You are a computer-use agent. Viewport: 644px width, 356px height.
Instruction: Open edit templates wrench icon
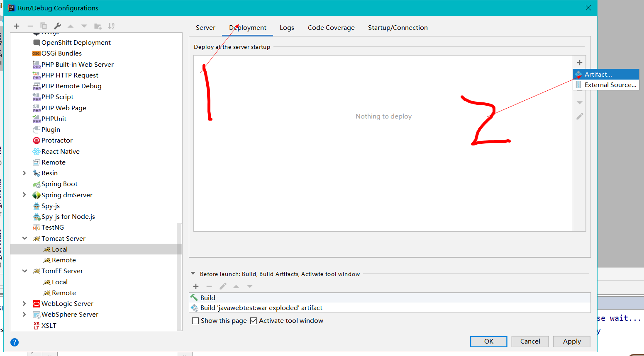click(57, 26)
